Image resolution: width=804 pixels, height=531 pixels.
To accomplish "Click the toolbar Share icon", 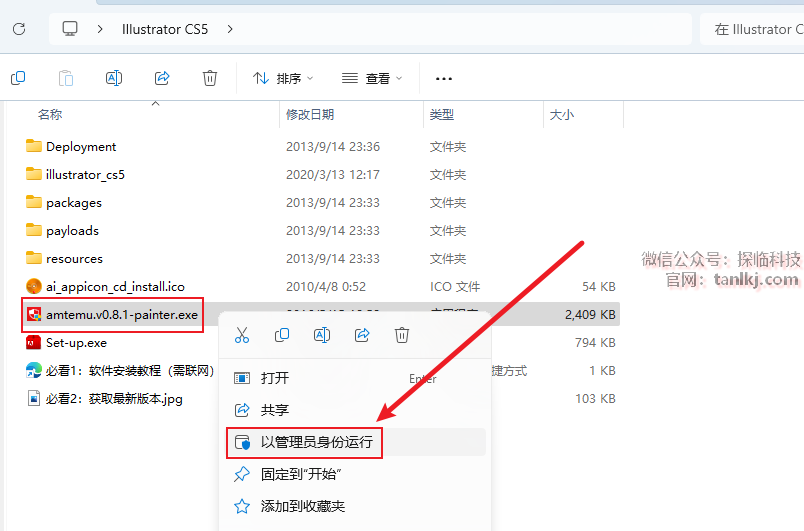I will pyautogui.click(x=162, y=78).
